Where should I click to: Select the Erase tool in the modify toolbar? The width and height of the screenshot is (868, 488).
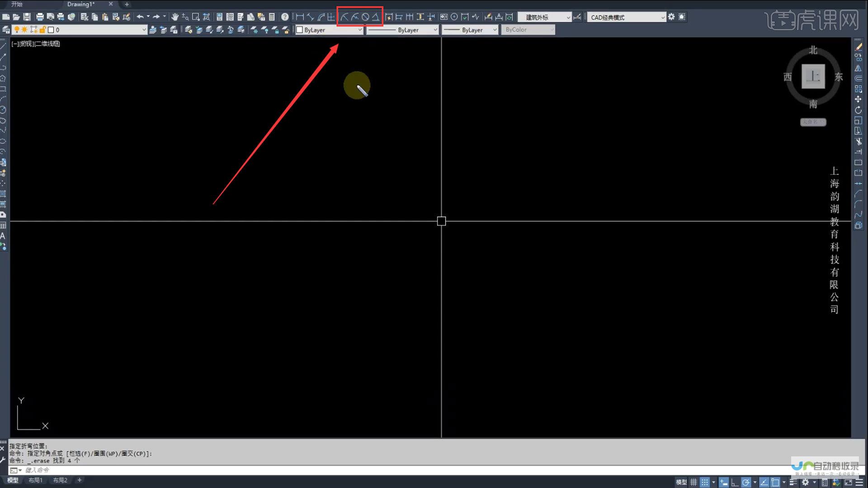point(858,47)
